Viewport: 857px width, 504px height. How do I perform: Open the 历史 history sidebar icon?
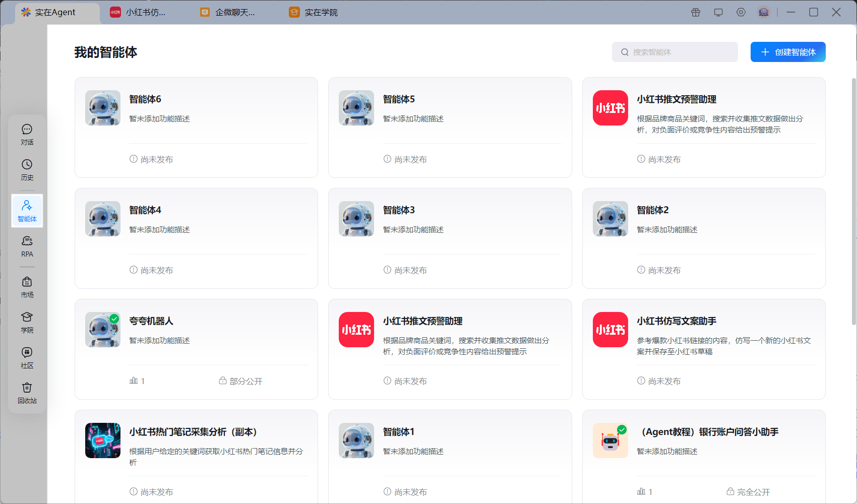coord(27,170)
